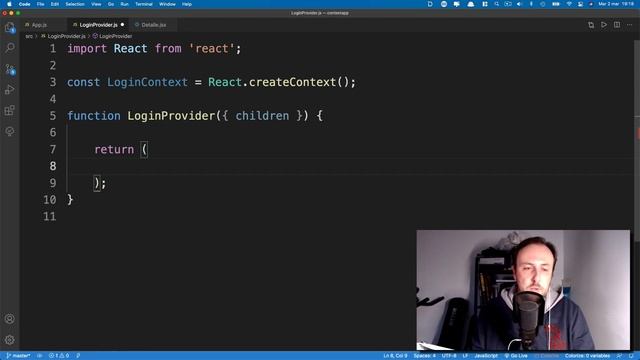Open the Source Control view
Image resolution: width=640 pixels, height=360 pixels.
click(10, 69)
